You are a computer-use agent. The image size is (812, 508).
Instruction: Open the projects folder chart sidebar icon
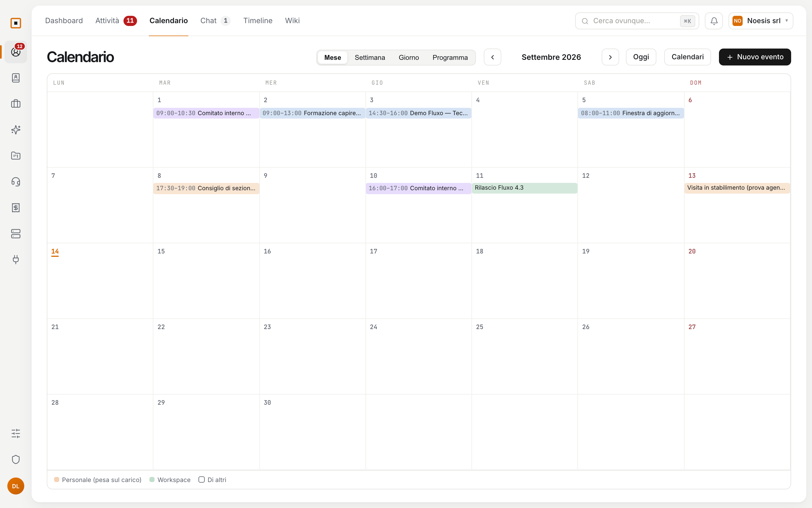coord(16,156)
